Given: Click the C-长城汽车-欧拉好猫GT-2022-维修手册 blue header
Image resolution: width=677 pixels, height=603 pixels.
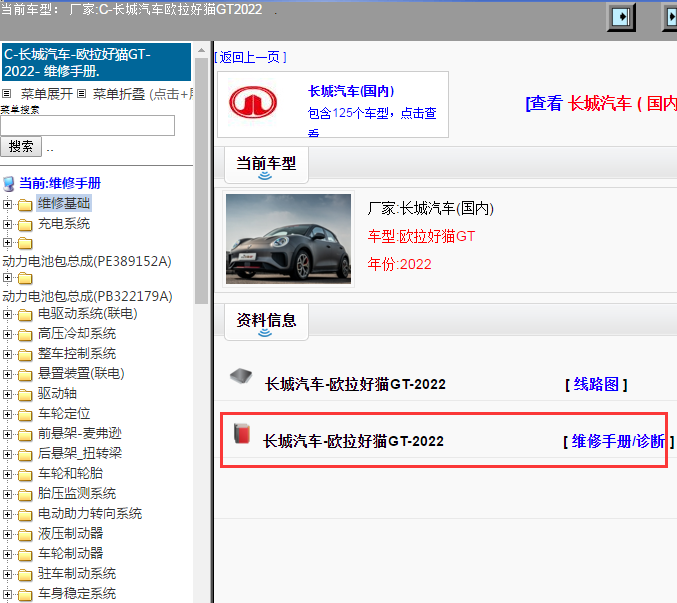Looking at the screenshot, I should click(96, 62).
